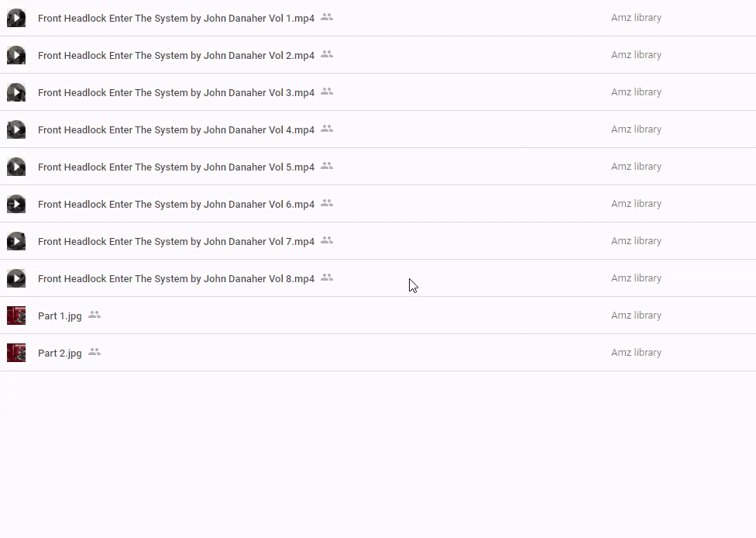
Task: Click the video play icon for Vol 8.mp4
Action: [x=16, y=278]
